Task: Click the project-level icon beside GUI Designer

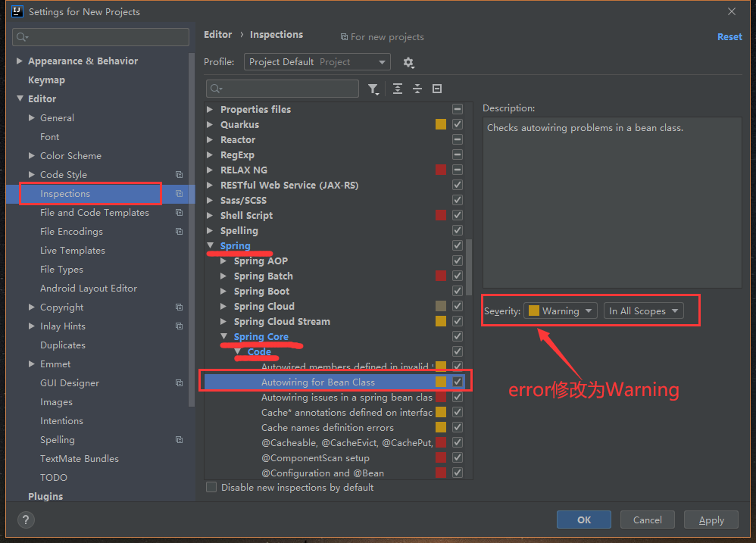Action: pos(179,383)
